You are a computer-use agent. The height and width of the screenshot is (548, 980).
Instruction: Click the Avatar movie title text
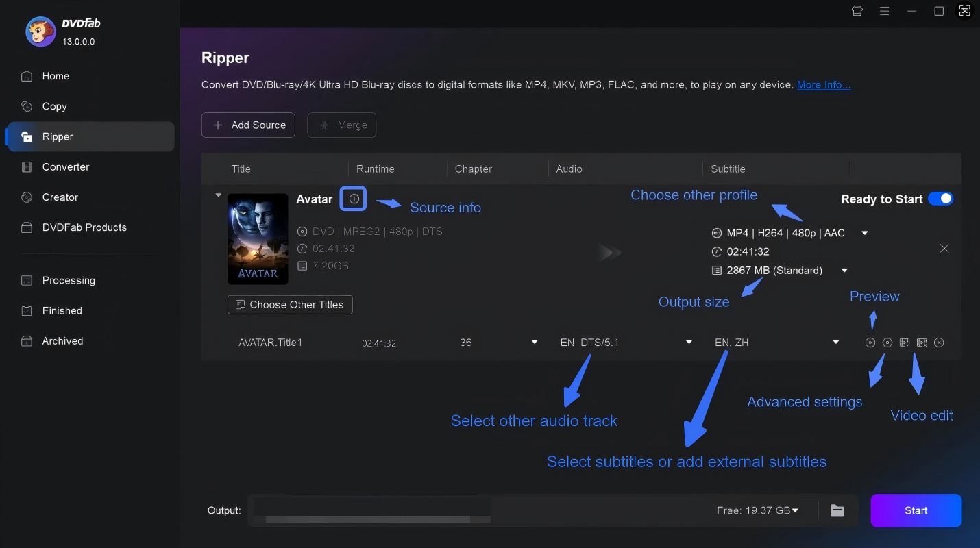tap(315, 199)
